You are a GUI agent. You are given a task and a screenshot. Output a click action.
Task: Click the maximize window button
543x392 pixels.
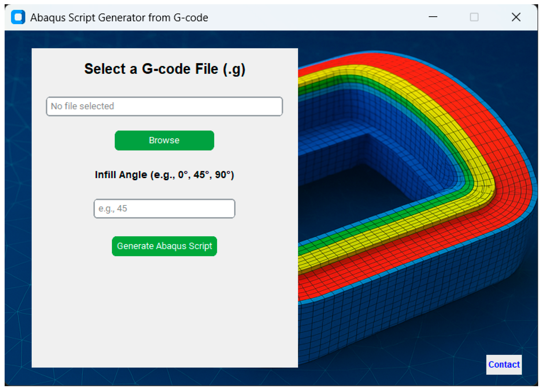pos(474,17)
